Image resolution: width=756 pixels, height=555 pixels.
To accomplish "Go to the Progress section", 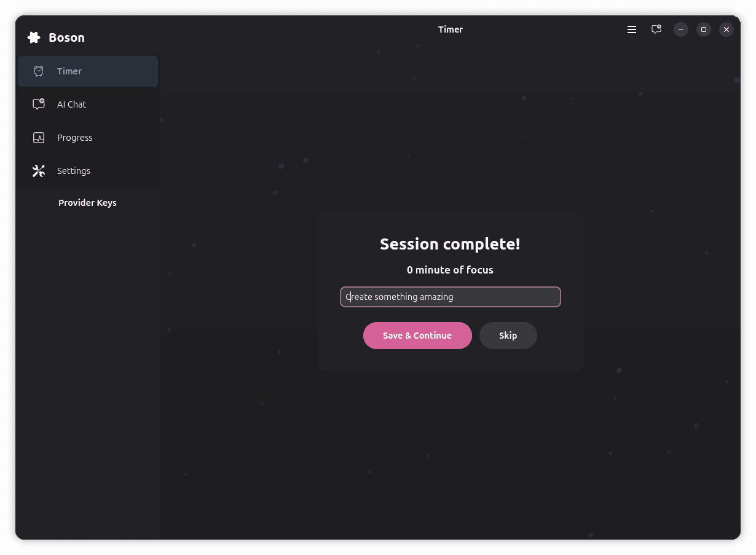I will pos(88,138).
